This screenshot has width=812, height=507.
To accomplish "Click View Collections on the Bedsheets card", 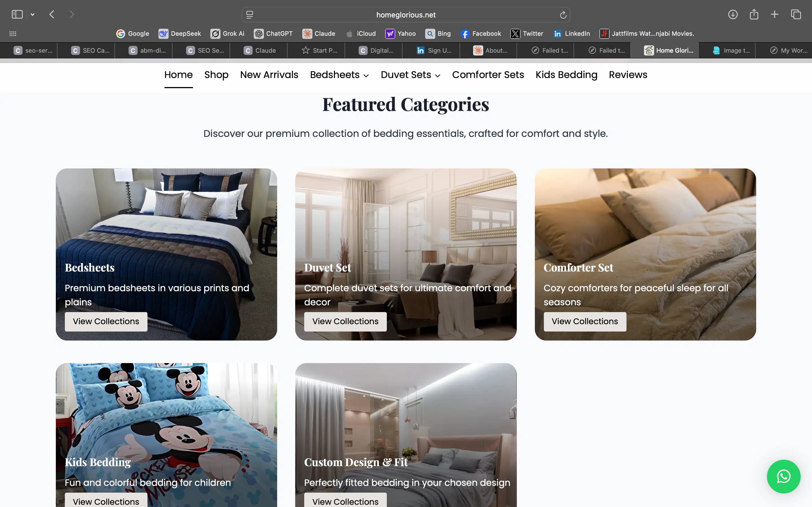I will [x=106, y=321].
